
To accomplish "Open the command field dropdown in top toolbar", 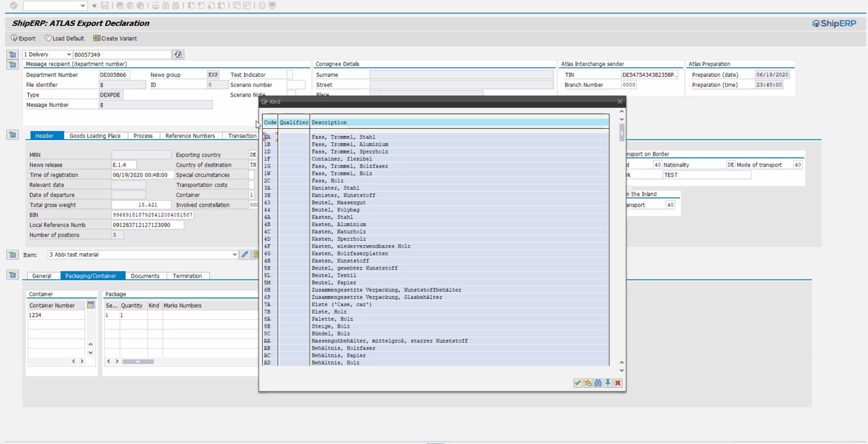I will click(x=83, y=6).
